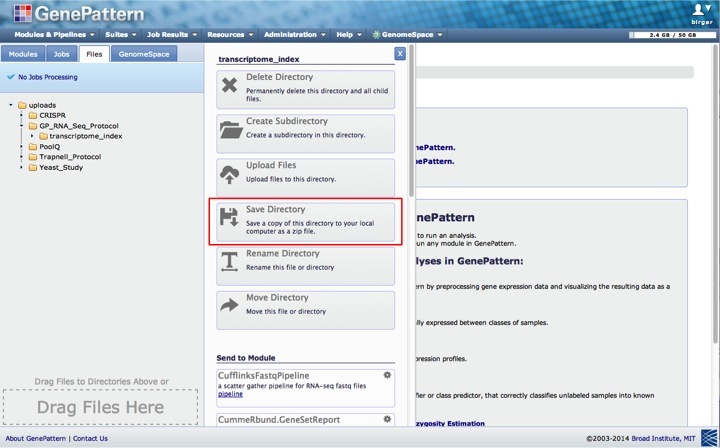The image size is (720, 448).
Task: Open the GenomeSpace menu in navigation bar
Action: pyautogui.click(x=408, y=34)
